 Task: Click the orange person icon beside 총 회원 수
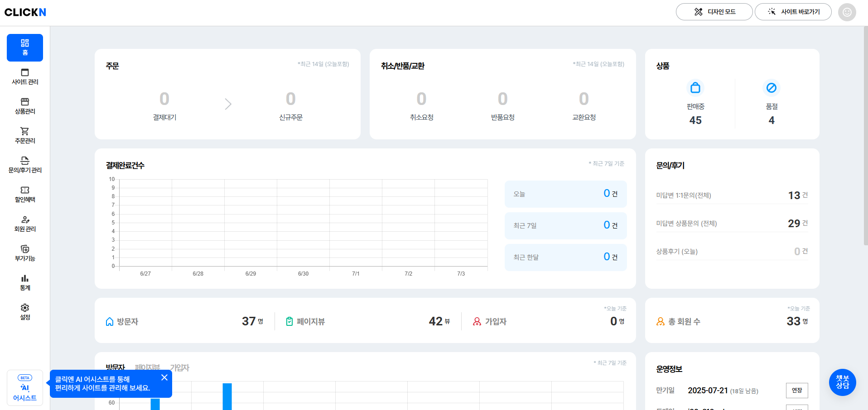point(661,321)
